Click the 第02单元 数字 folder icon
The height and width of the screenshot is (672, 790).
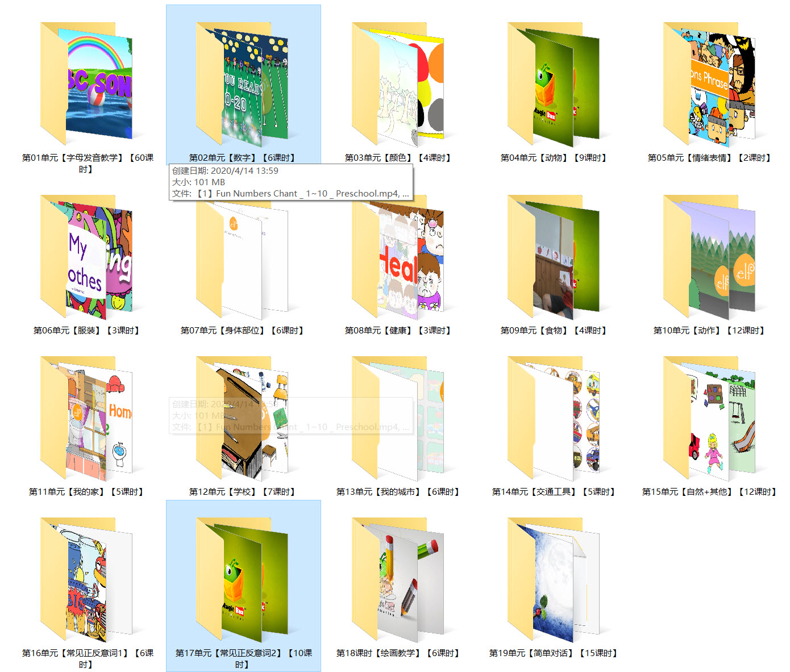pos(242,84)
